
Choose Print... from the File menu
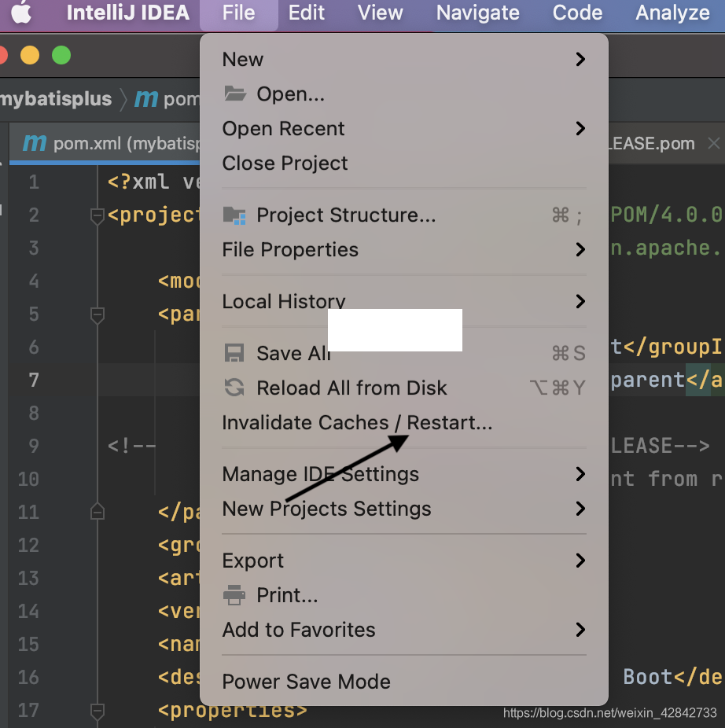[x=404, y=595]
